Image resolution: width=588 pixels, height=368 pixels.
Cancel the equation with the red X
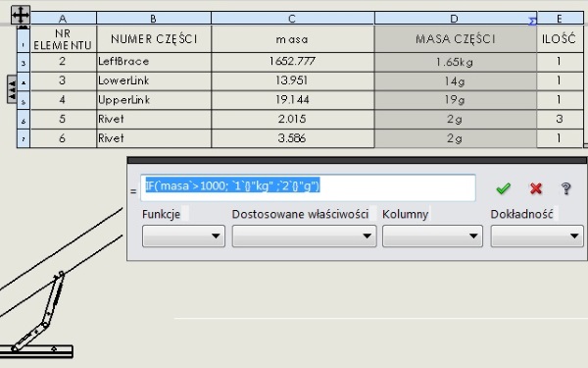(x=536, y=188)
